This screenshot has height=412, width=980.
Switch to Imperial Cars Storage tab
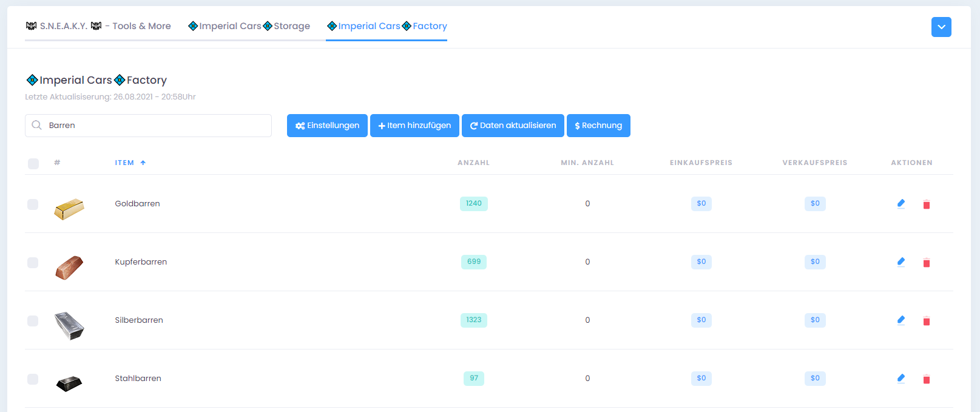click(249, 26)
